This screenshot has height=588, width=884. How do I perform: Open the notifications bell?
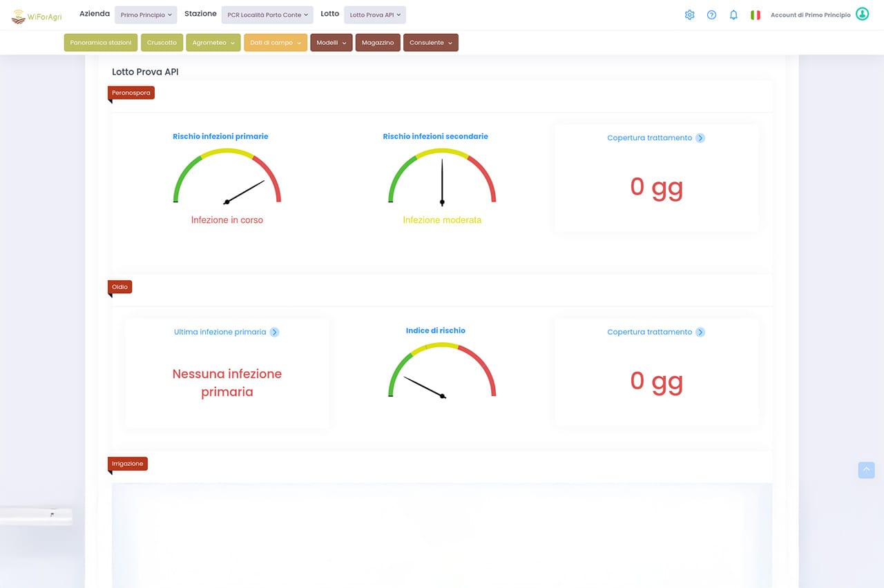733,14
